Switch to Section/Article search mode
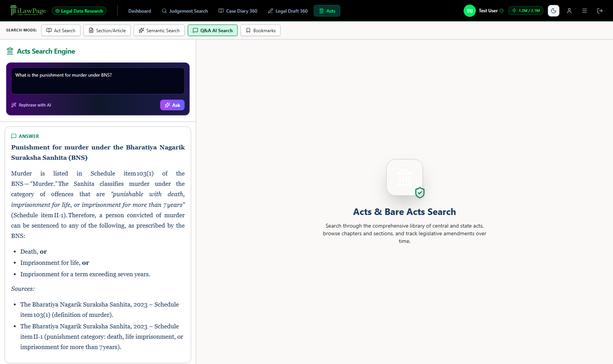Image resolution: width=613 pixels, height=364 pixels. [x=107, y=30]
